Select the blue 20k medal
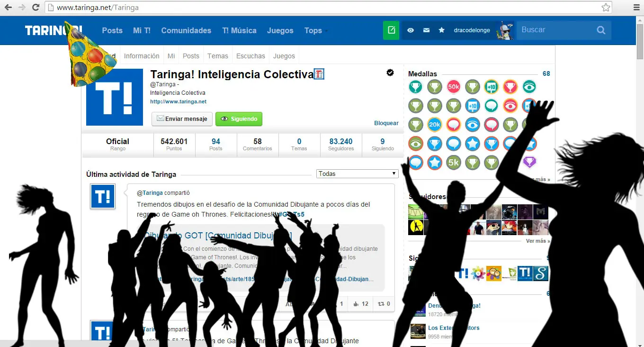The image size is (644, 347). [435, 125]
